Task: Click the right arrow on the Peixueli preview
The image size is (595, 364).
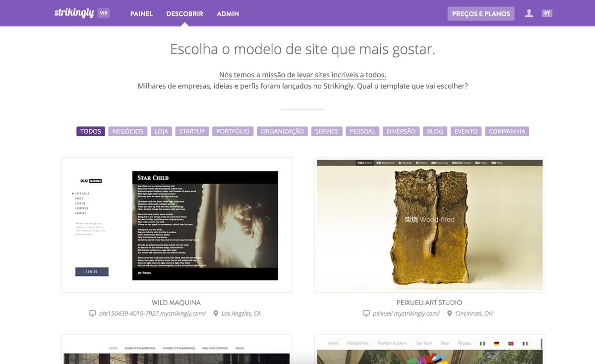Action: [x=535, y=227]
